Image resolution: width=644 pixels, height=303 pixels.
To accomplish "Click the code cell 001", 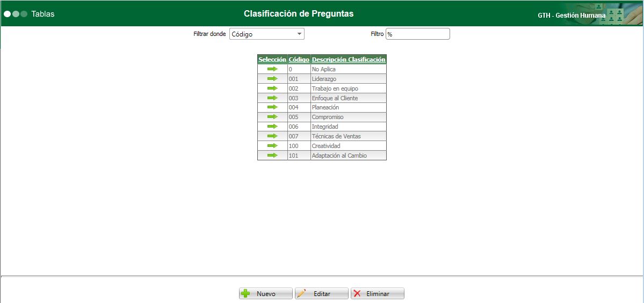I will click(x=299, y=79).
